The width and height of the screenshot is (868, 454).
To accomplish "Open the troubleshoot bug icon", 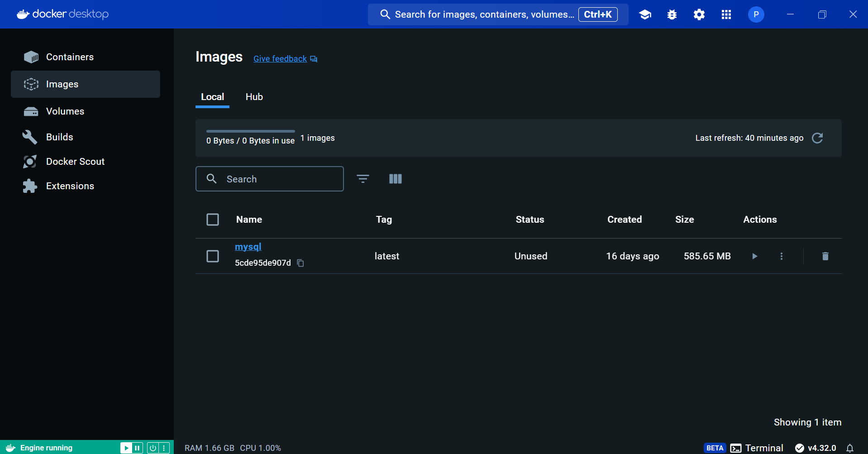I will (672, 14).
